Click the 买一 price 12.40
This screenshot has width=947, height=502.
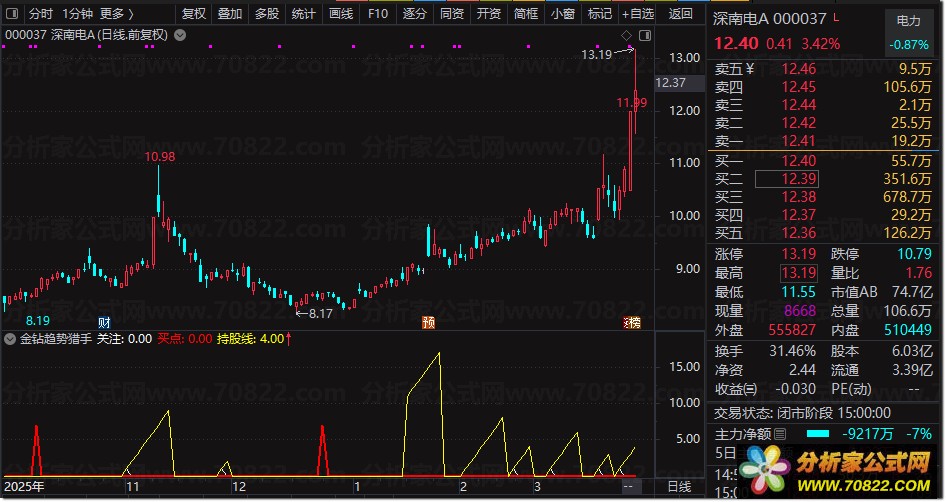798,161
